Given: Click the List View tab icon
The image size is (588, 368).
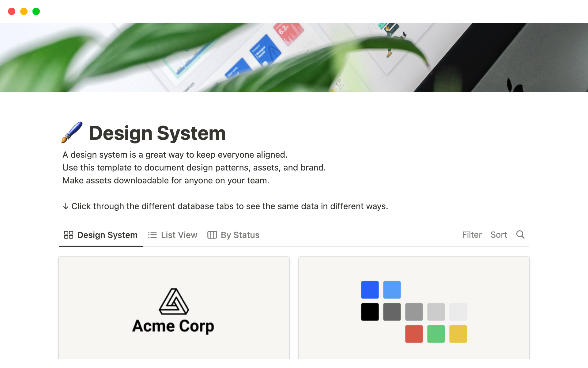Looking at the screenshot, I should click(x=153, y=235).
